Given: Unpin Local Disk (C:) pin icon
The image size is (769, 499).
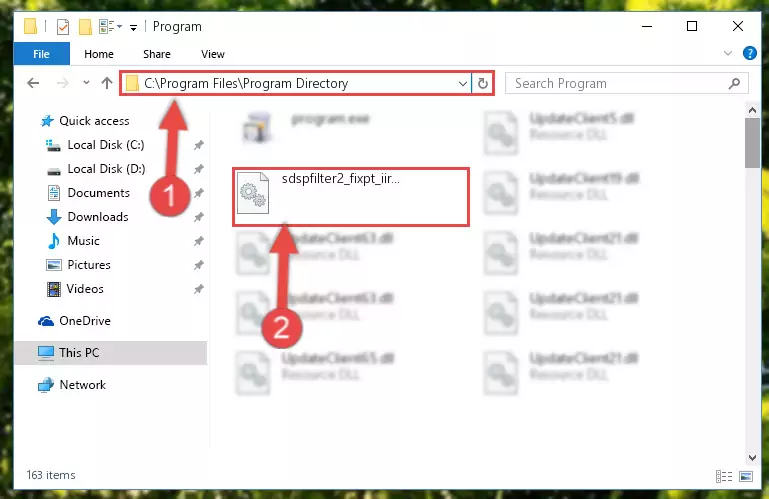Looking at the screenshot, I should coord(198,145).
